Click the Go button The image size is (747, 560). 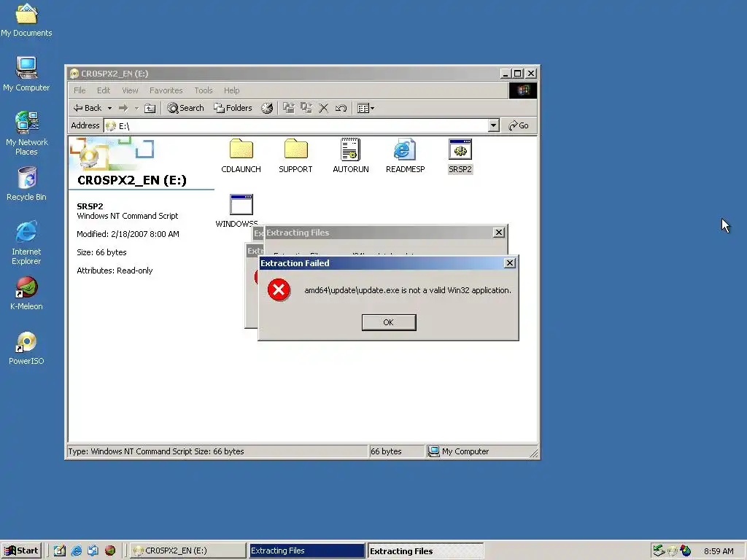click(519, 125)
